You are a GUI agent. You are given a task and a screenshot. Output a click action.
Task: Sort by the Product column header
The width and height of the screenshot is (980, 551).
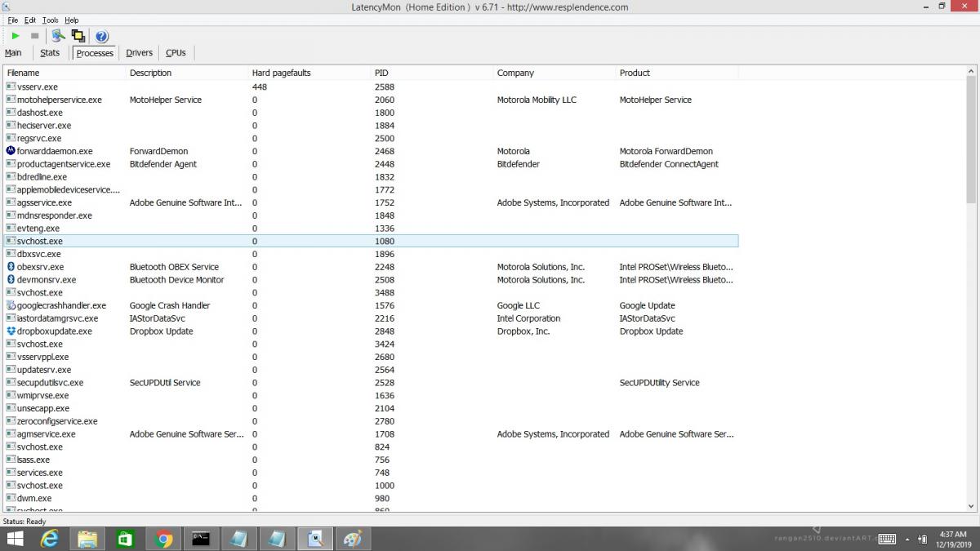click(x=677, y=73)
